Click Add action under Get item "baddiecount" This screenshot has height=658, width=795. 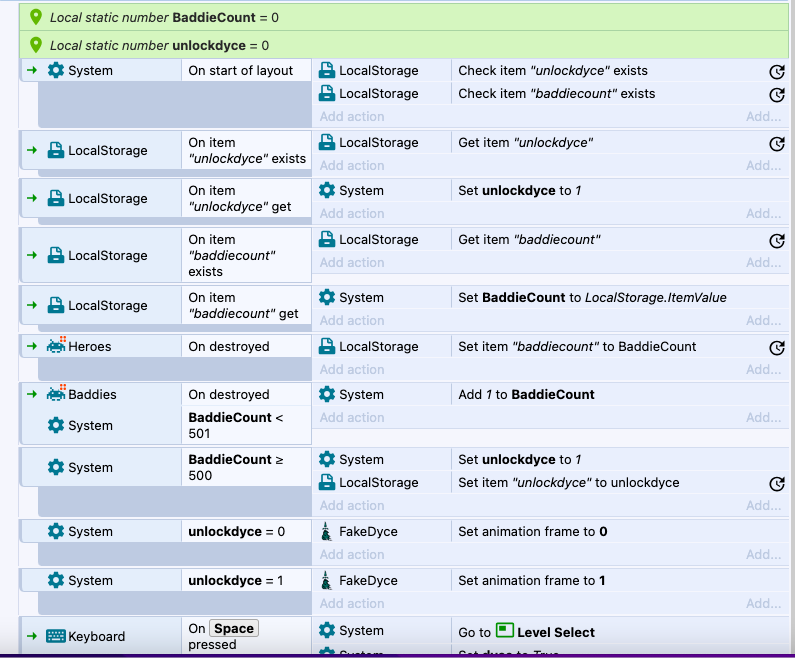pos(352,263)
